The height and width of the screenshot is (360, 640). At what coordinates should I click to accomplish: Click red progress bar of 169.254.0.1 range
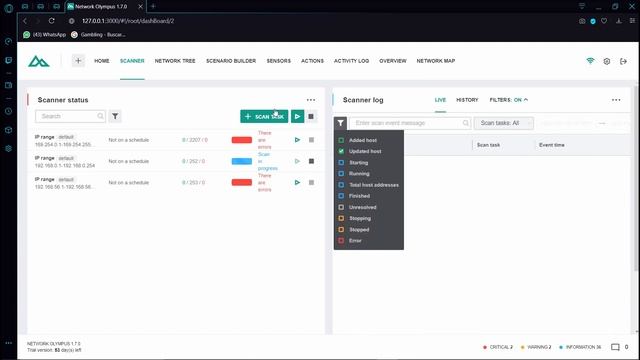[x=242, y=140]
